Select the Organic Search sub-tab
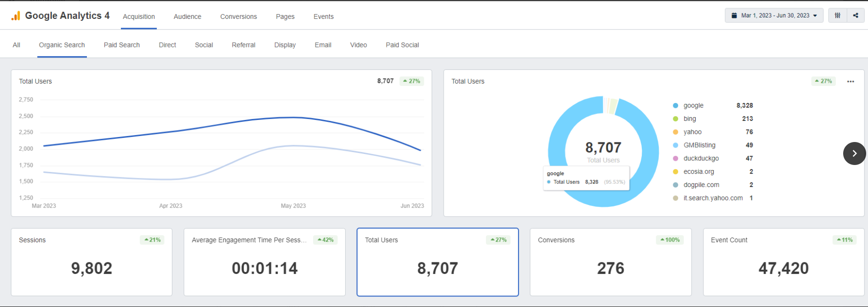This screenshot has width=868, height=307. 62,45
